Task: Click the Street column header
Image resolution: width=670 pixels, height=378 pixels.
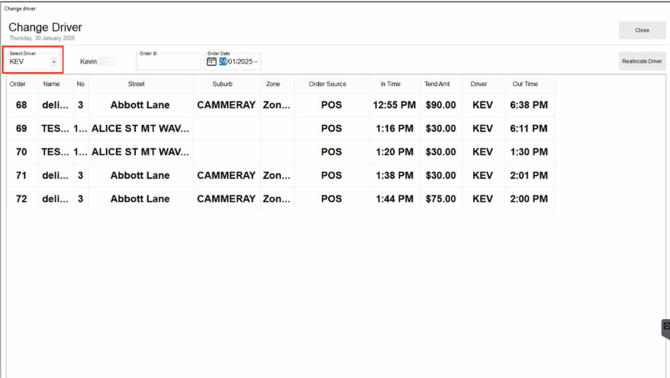Action: [136, 84]
